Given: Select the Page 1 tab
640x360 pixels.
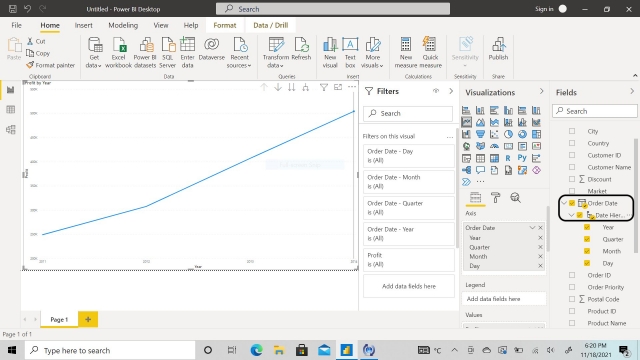Looking at the screenshot, I should 59,319.
